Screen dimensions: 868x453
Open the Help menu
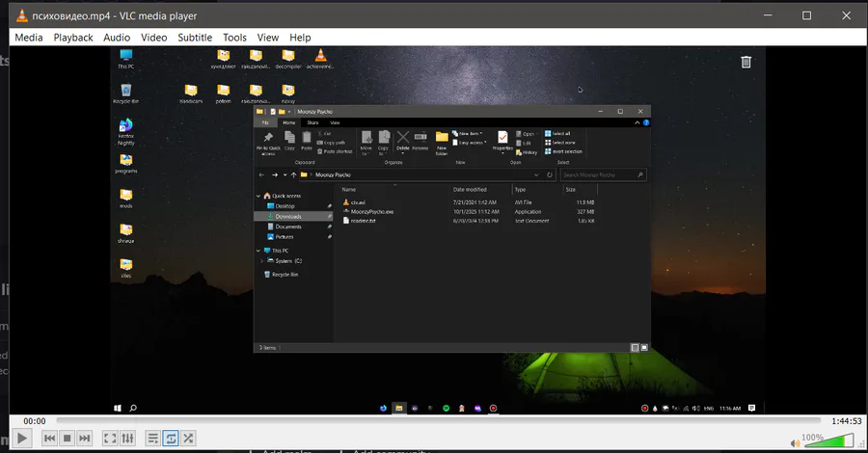click(300, 38)
